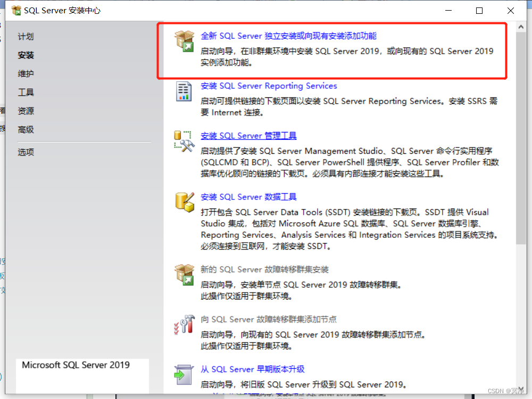Click the management tools wrench icon
Viewport: 532px width, 399px height.
[x=184, y=142]
